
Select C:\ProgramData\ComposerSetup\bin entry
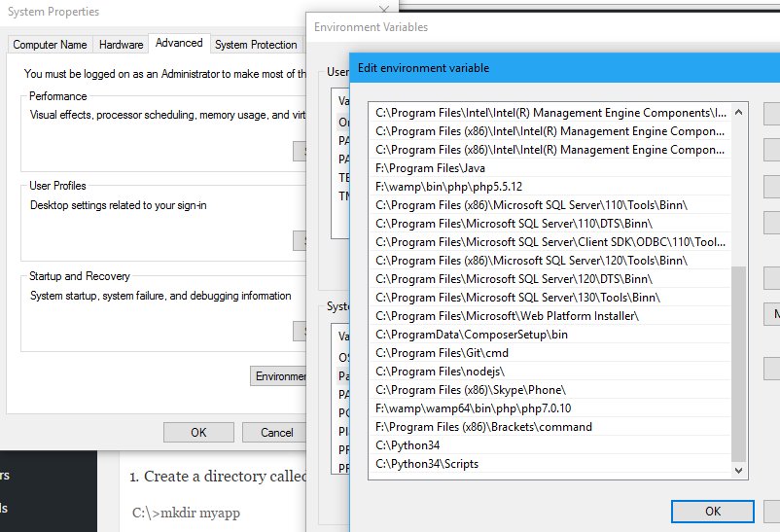tap(550, 334)
